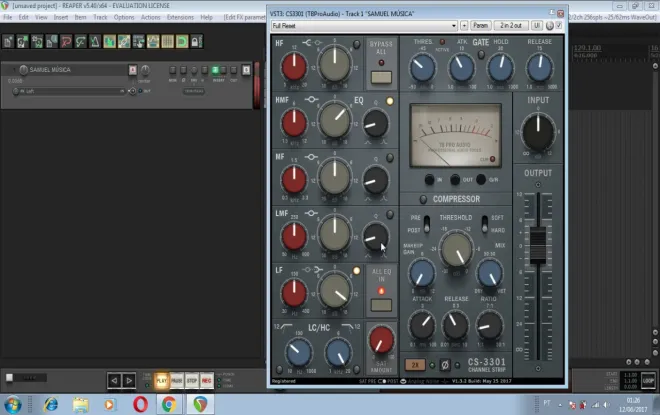Viewport: 660px width, 415px height.
Task: Toggle the MF band enable LED
Action: [x=390, y=158]
